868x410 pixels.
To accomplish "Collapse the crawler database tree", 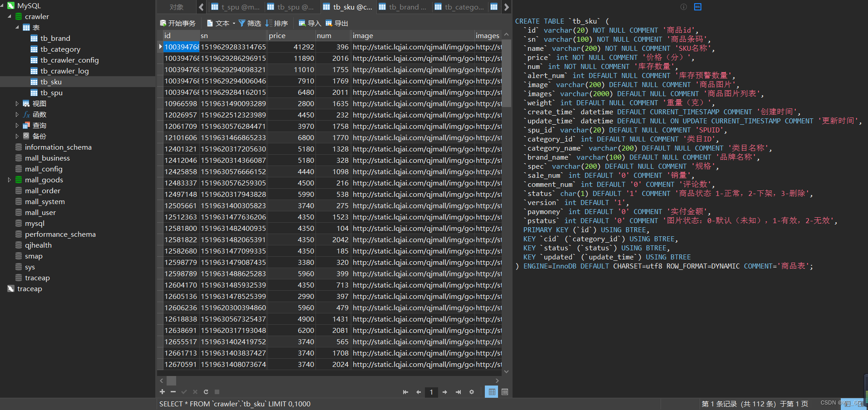I will pyautogui.click(x=10, y=16).
